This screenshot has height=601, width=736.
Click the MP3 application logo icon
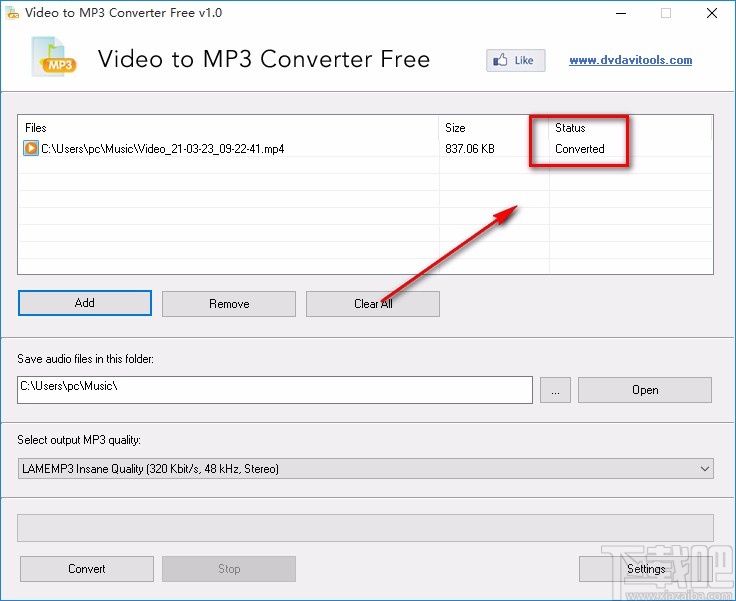[54, 57]
